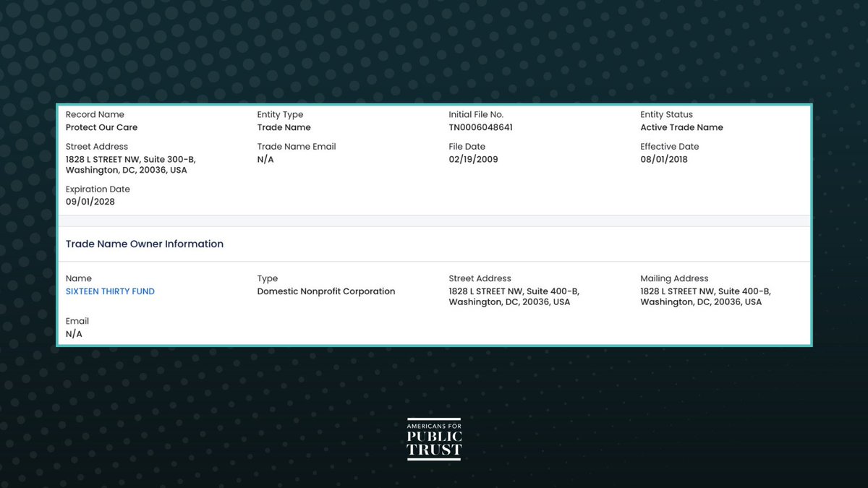
Task: Select the 'Active Trade Name' status value
Action: click(x=681, y=127)
